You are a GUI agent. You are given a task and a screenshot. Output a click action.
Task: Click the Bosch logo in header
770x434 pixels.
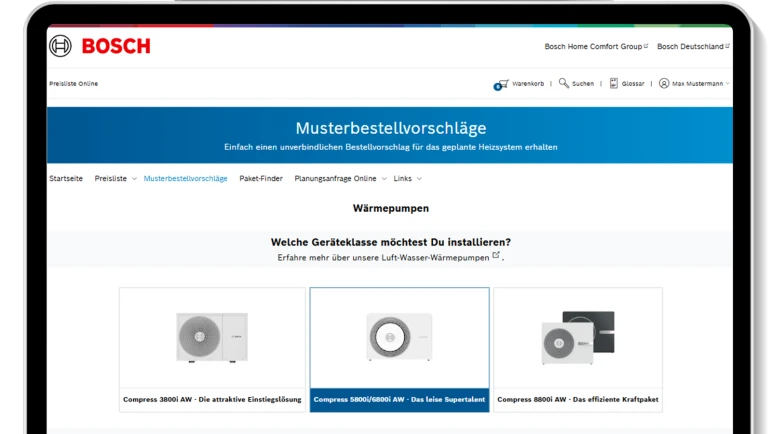point(100,46)
